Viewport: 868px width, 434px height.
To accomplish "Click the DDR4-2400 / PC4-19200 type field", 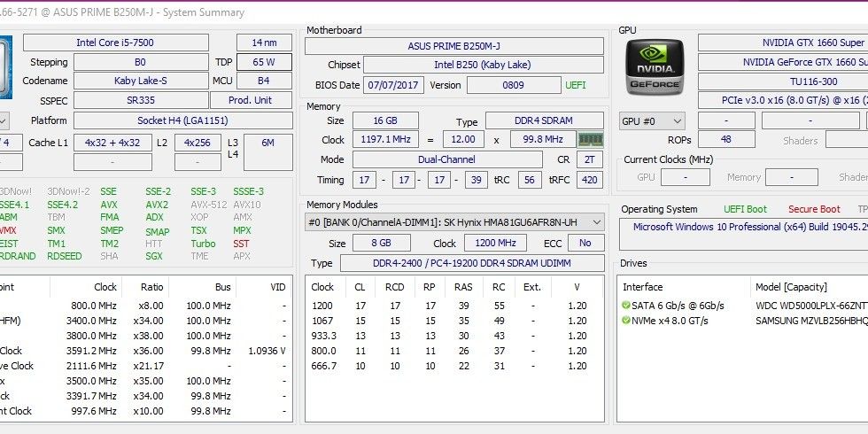I will pyautogui.click(x=472, y=263).
